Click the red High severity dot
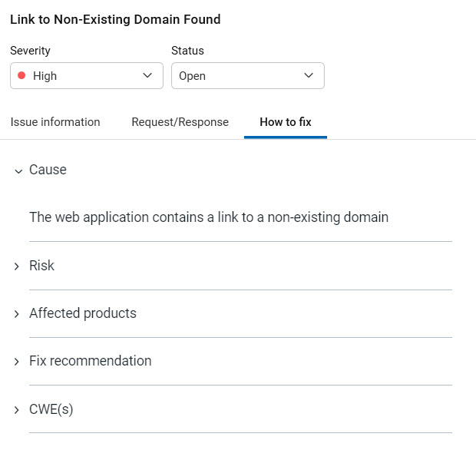The height and width of the screenshot is (450, 476). pos(21,76)
